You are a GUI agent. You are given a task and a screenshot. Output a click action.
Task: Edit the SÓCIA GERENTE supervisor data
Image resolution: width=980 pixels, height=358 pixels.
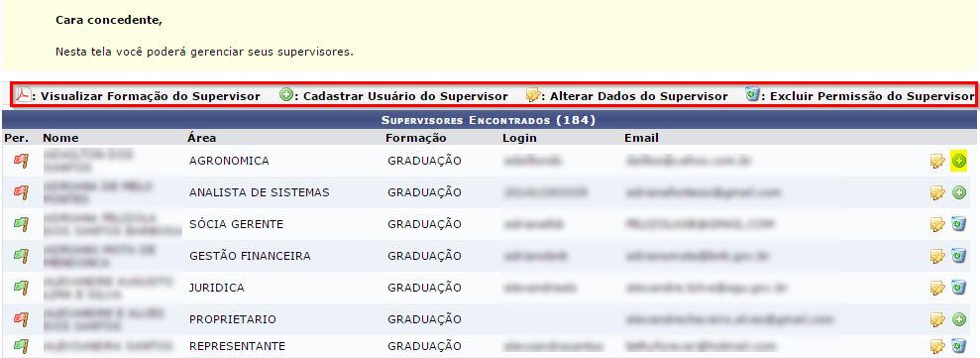click(936, 224)
